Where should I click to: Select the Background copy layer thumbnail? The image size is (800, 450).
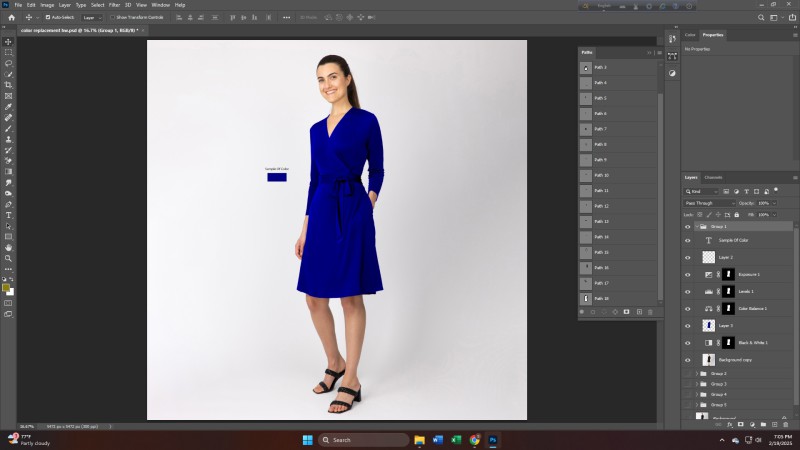[x=709, y=359]
